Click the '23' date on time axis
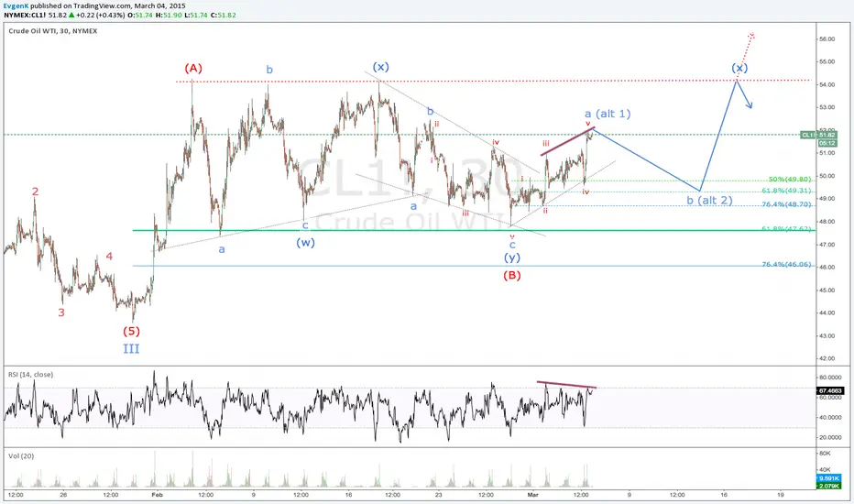The height and width of the screenshot is (504, 854). point(438,495)
